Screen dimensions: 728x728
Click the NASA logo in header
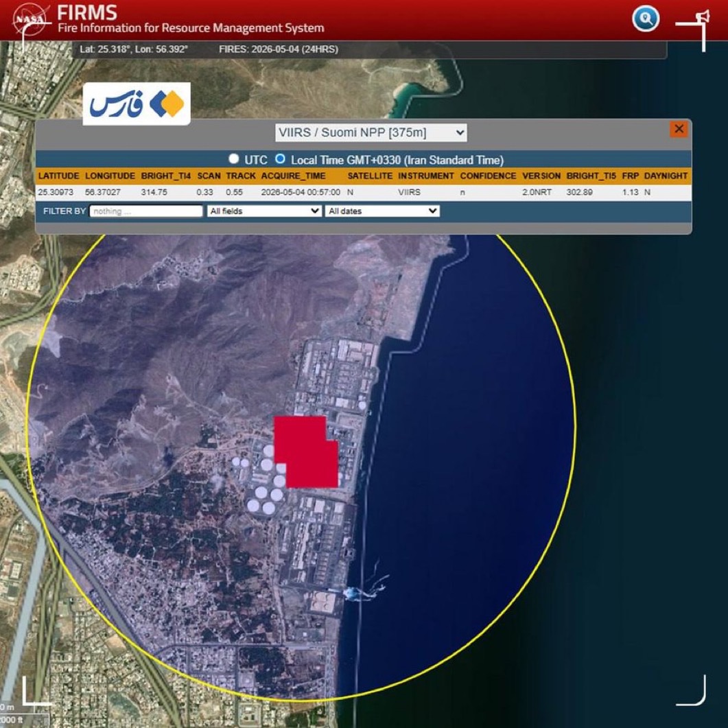pos(30,19)
